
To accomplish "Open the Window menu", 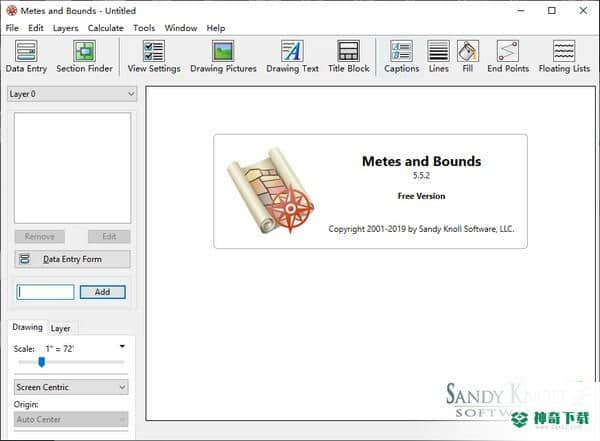I will pyautogui.click(x=181, y=28).
